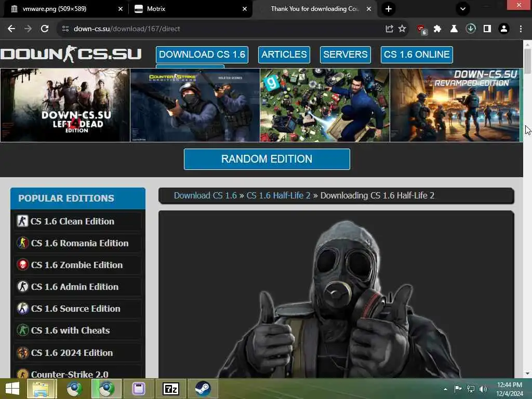Open the Condition Zero banner
This screenshot has height=399, width=532.
[x=195, y=105]
